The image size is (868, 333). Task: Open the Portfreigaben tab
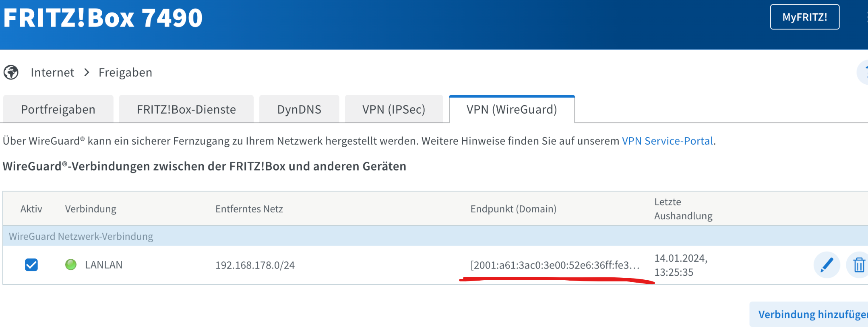58,109
